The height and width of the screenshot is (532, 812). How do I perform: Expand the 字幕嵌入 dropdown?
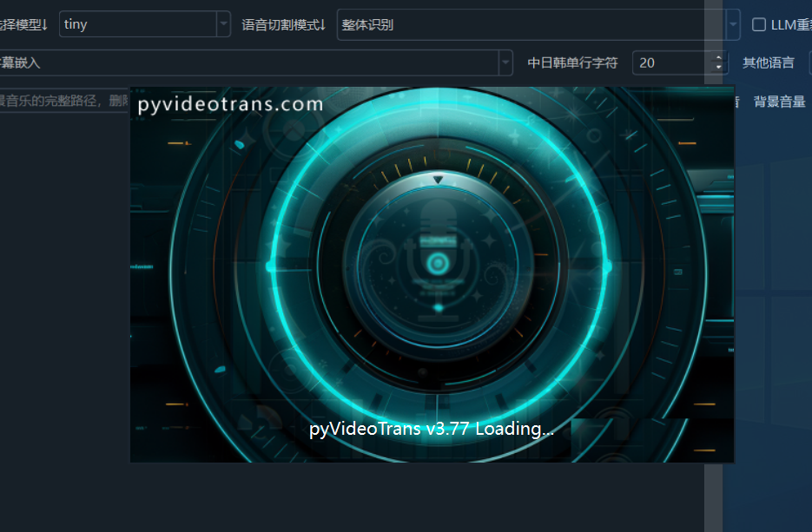[256, 62]
